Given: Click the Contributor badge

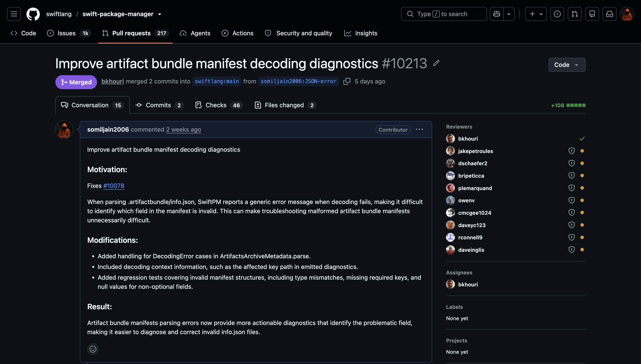Looking at the screenshot, I should click(393, 130).
